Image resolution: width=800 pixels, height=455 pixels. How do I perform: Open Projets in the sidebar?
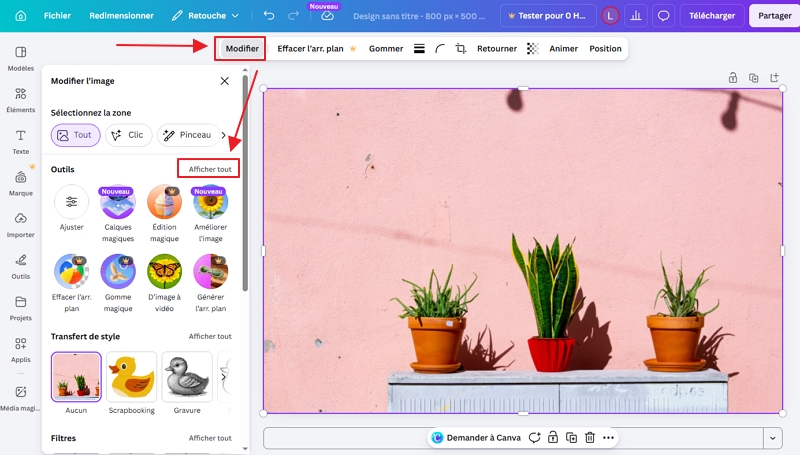21,308
